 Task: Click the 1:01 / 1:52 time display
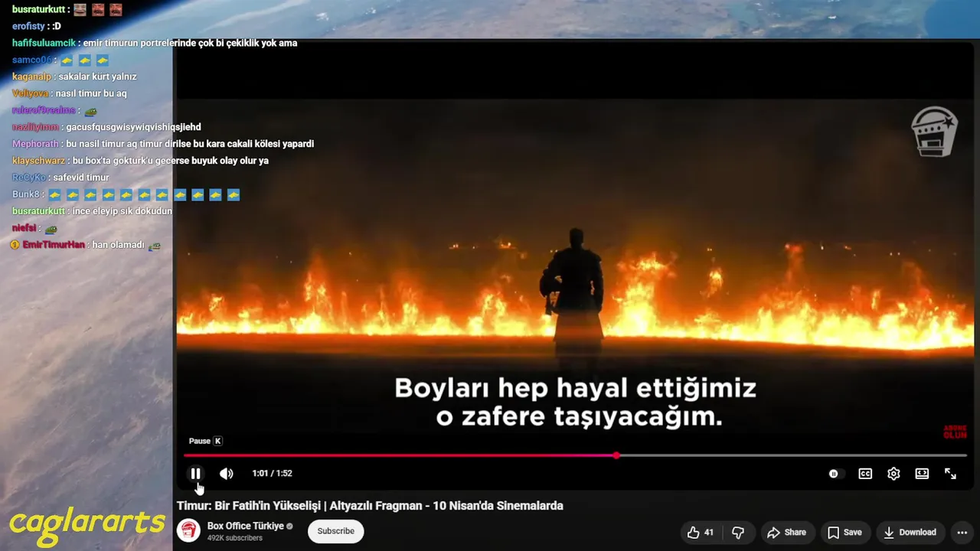272,474
